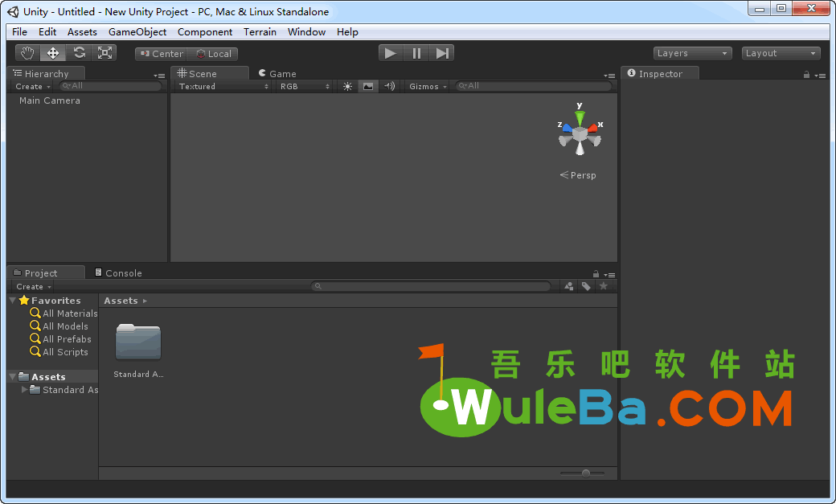Switch to the Console tab
836x504 pixels.
[x=118, y=272]
